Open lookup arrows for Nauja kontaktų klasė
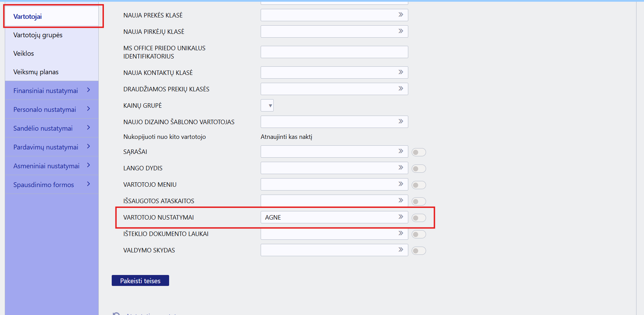644x315 pixels. (401, 72)
